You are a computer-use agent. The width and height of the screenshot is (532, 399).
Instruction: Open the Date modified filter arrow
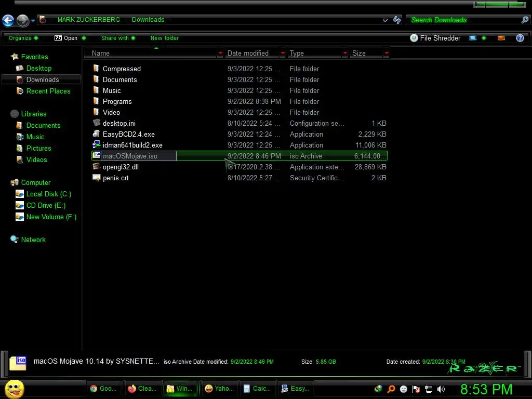tap(283, 54)
